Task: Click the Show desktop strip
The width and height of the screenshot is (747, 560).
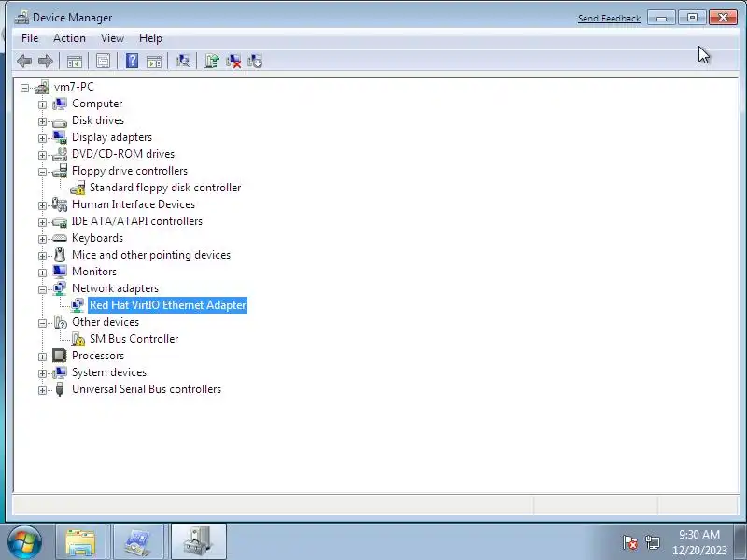Action: pyautogui.click(x=740, y=542)
